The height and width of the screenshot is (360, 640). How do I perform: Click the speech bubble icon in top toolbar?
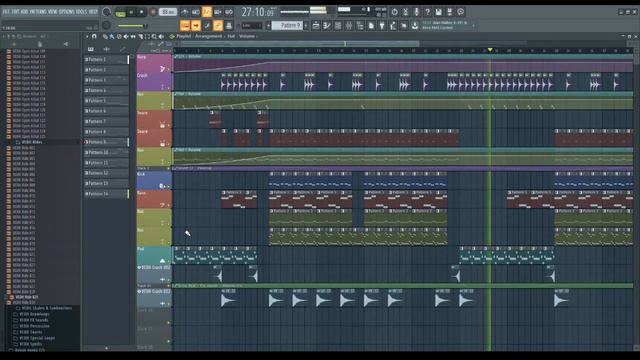[x=461, y=12]
